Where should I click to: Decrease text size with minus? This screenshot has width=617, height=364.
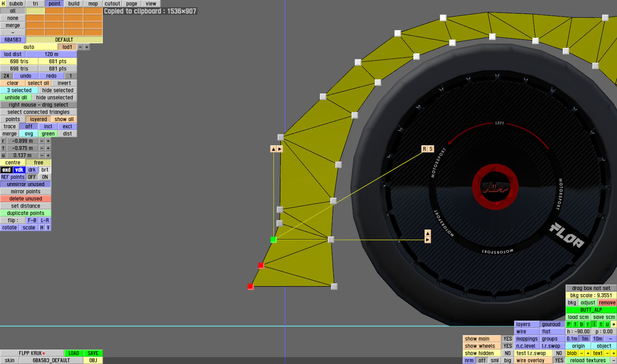[x=607, y=353]
